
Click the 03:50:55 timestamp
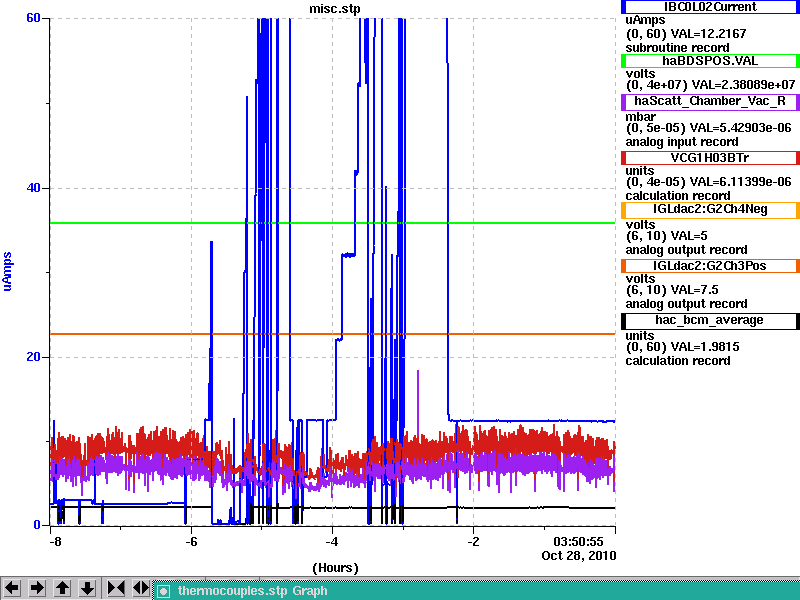click(578, 541)
